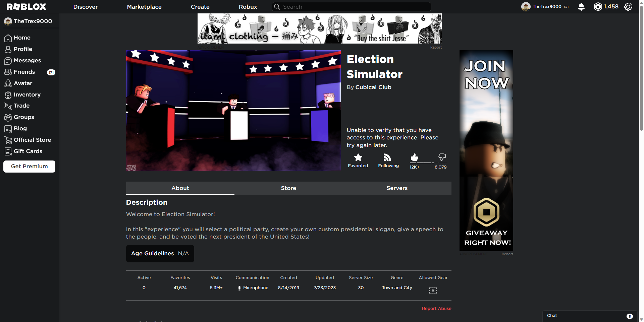
Task: Click the Age Guidelines N/A box
Action: click(160, 254)
